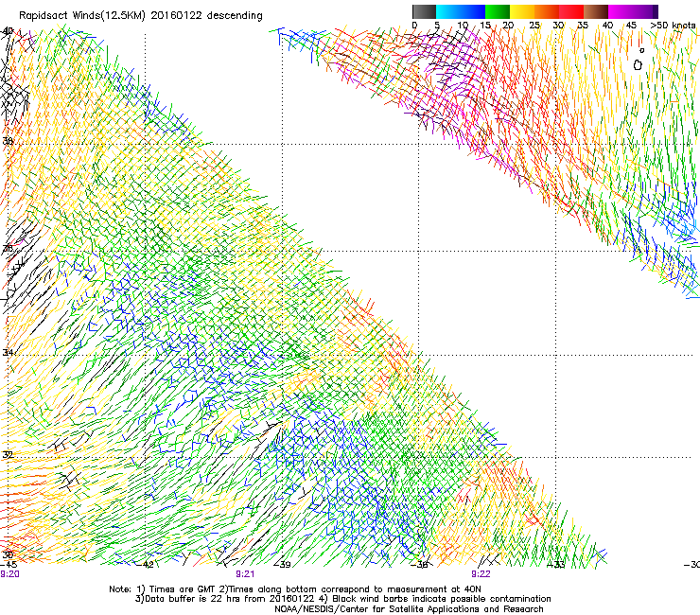Image resolution: width=700 pixels, height=615 pixels.
Task: Click the title 'Rapidscat Winds(12.5KM) 20160122 descending'
Action: tap(141, 16)
